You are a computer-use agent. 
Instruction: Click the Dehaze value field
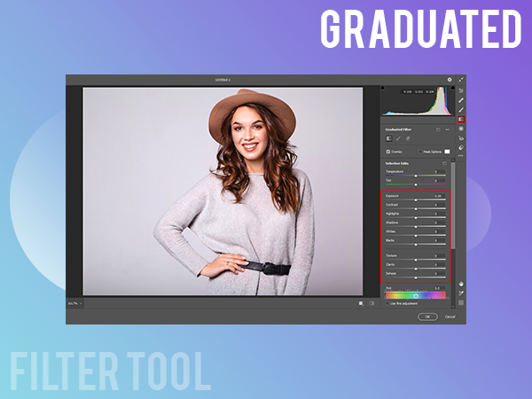coord(438,273)
